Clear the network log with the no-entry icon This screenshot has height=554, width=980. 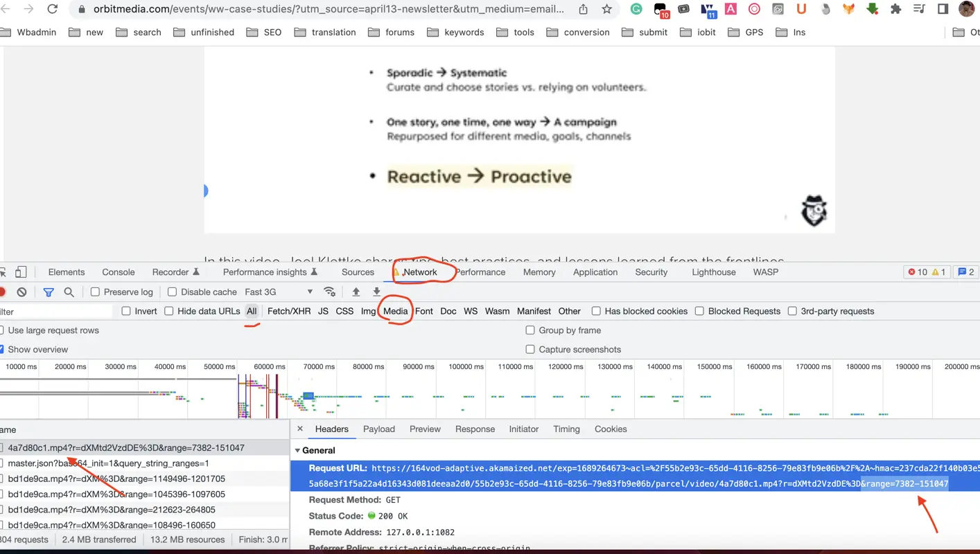[21, 292]
